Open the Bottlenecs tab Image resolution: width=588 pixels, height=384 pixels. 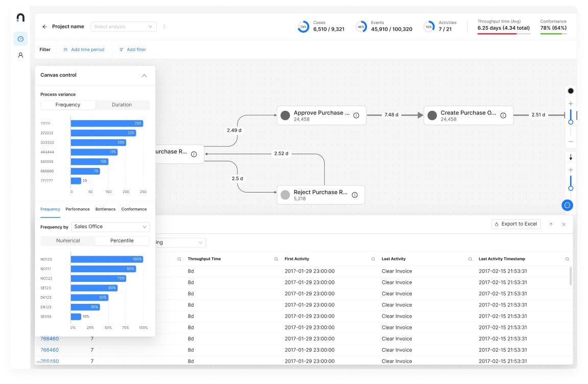105,209
